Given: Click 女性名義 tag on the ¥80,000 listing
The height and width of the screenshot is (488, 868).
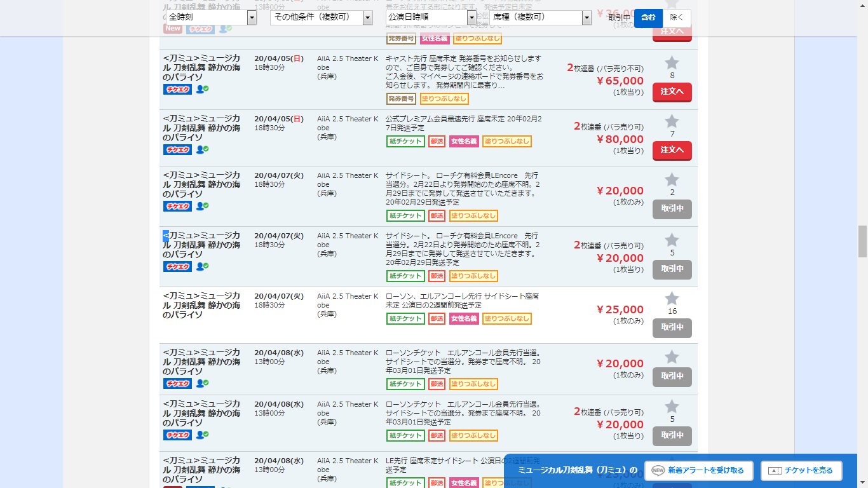Looking at the screenshot, I should pyautogui.click(x=464, y=141).
